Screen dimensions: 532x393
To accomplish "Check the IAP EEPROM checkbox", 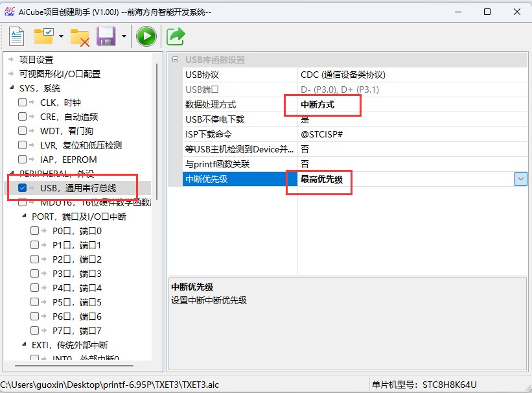I will pyautogui.click(x=23, y=160).
